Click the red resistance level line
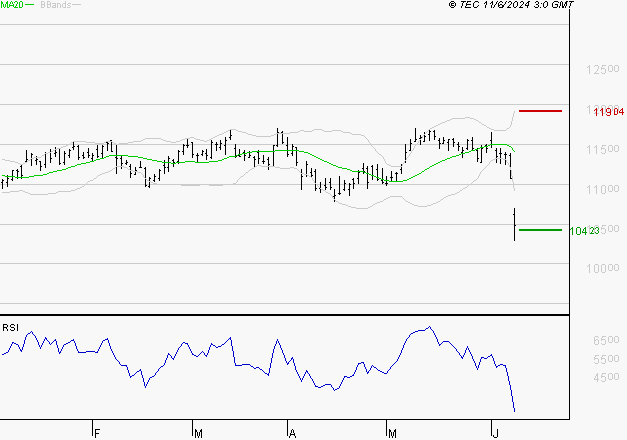The width and height of the screenshot is (627, 440). tap(540, 111)
